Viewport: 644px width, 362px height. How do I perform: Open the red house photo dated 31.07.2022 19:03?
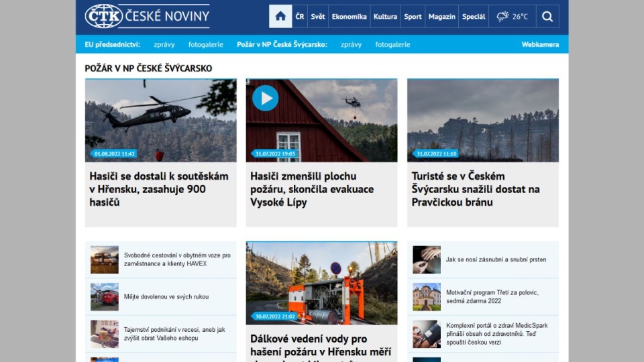point(321,120)
